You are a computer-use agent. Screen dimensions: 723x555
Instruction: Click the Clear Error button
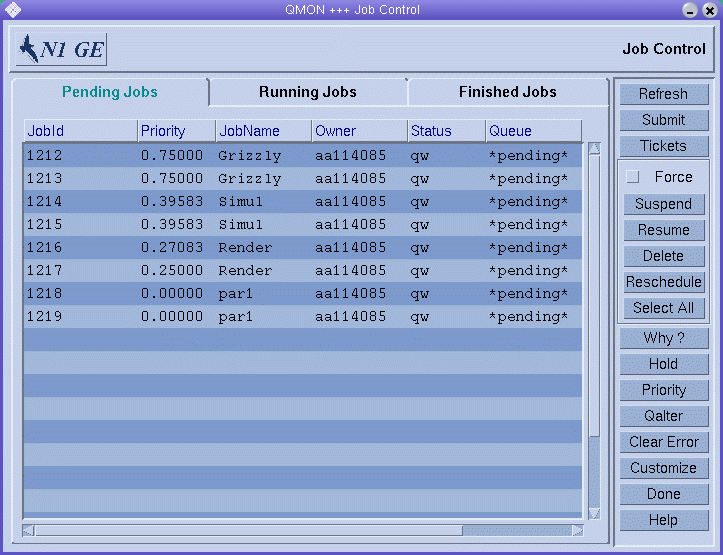point(664,442)
